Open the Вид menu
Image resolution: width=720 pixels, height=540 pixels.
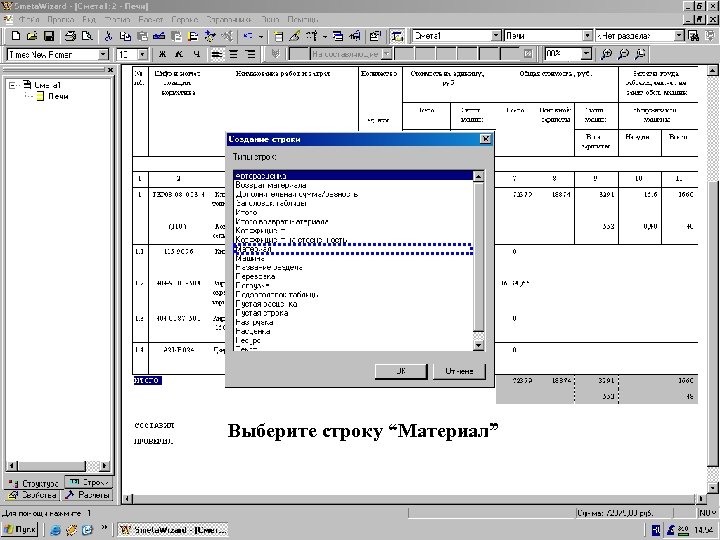[89, 20]
